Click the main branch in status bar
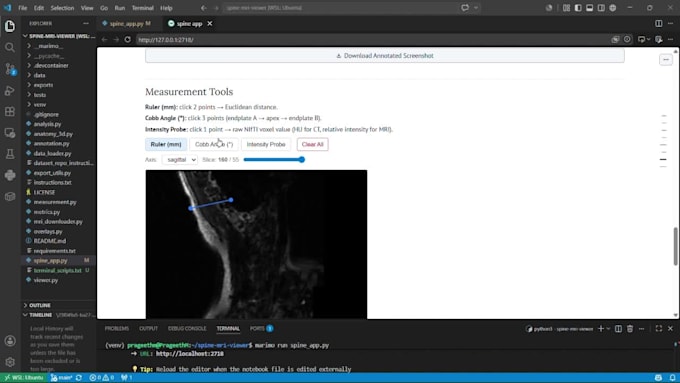The width and height of the screenshot is (680, 383). pyautogui.click(x=62, y=378)
